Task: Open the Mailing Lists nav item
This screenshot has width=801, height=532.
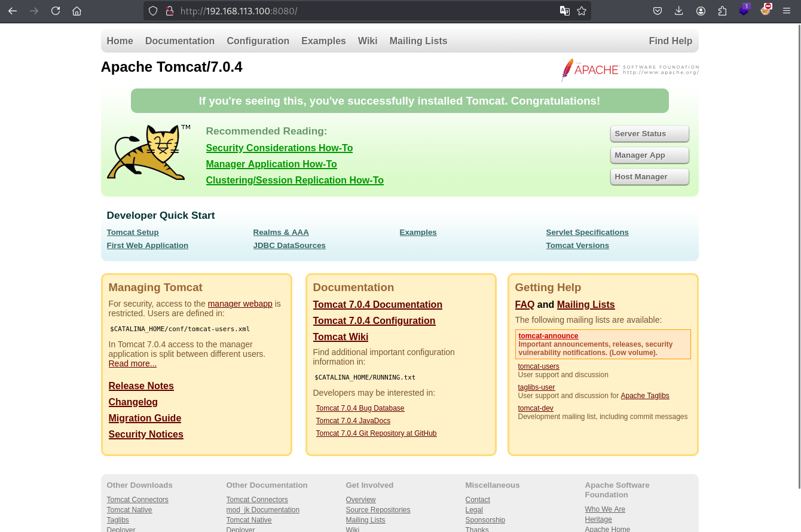Action: [418, 41]
